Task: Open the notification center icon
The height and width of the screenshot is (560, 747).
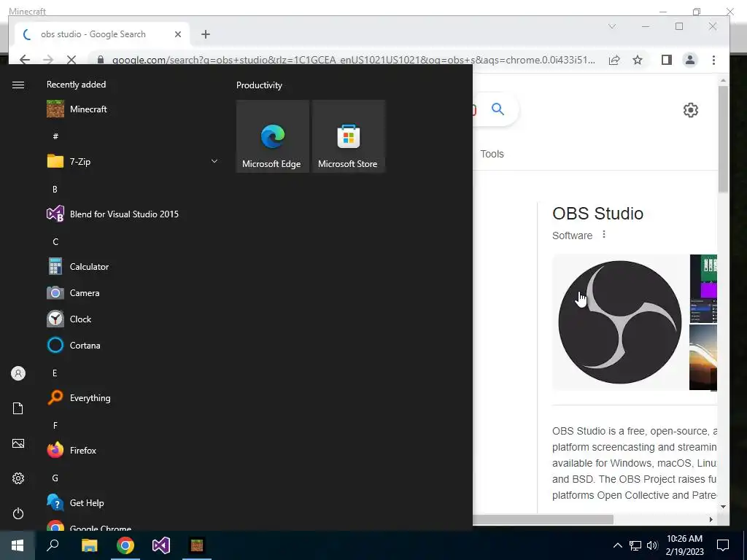Action: (723, 545)
